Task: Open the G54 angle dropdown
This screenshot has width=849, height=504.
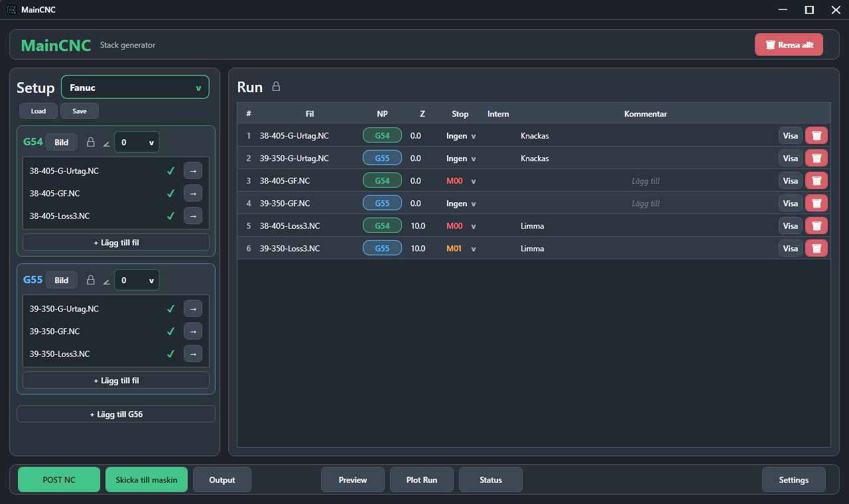Action: [x=137, y=142]
